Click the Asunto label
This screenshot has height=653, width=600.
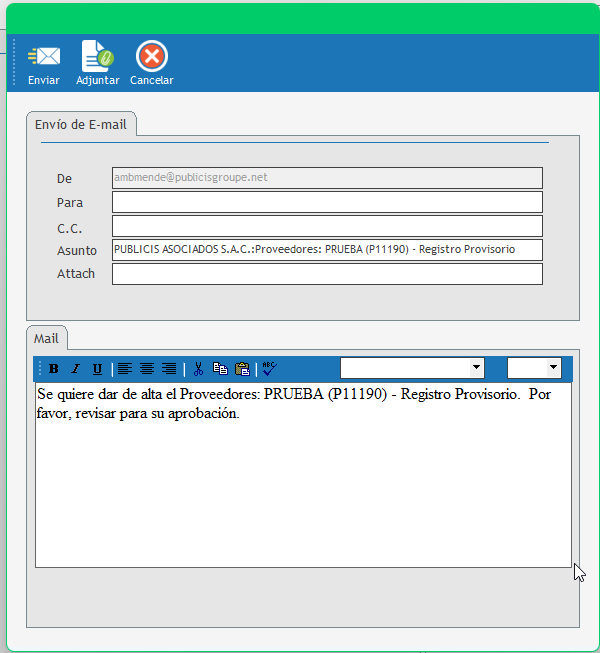pyautogui.click(x=77, y=251)
